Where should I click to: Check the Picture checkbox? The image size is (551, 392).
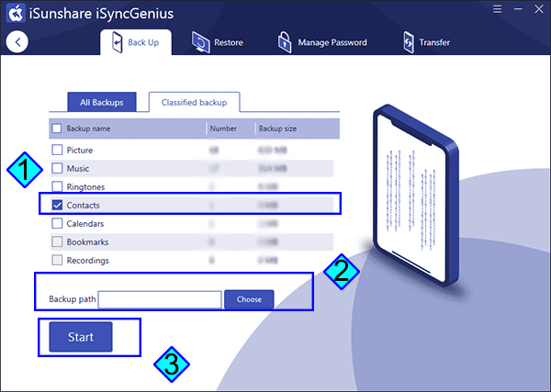57,150
